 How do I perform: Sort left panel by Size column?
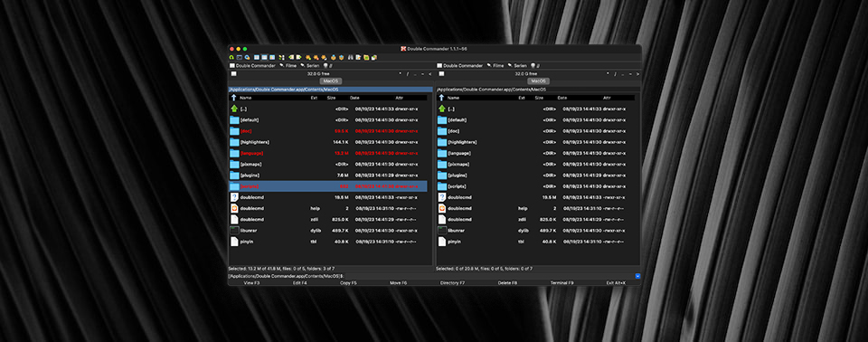click(331, 98)
